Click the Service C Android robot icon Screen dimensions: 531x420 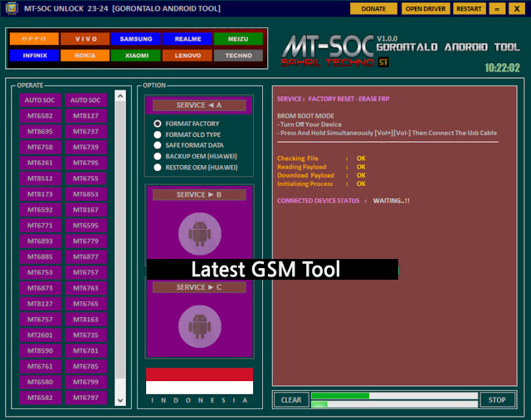click(x=200, y=326)
